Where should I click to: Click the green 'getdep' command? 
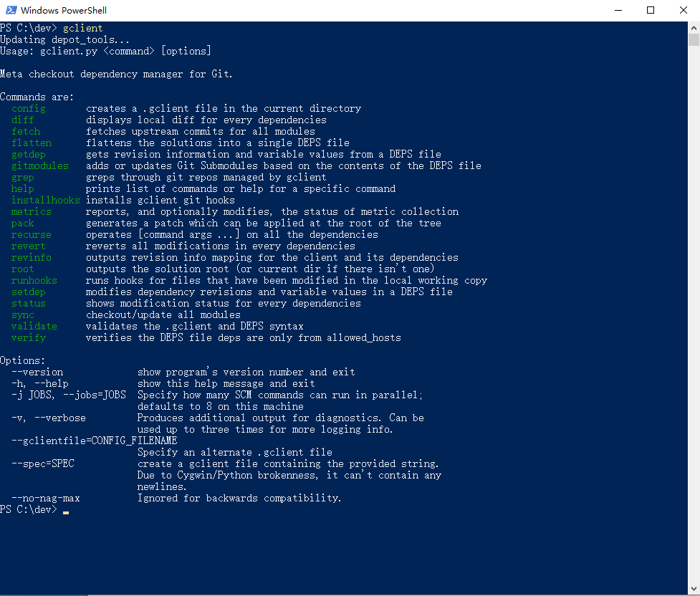click(29, 155)
